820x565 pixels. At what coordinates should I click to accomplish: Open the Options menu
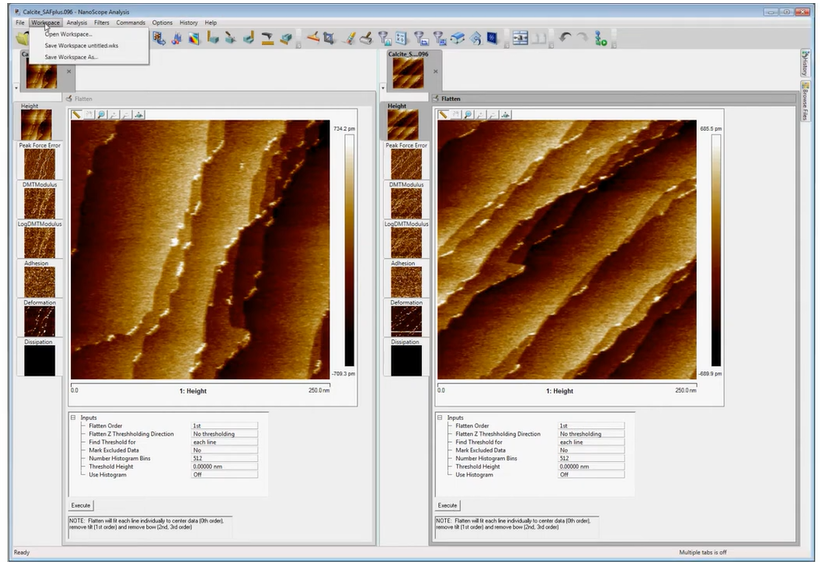pyautogui.click(x=162, y=22)
